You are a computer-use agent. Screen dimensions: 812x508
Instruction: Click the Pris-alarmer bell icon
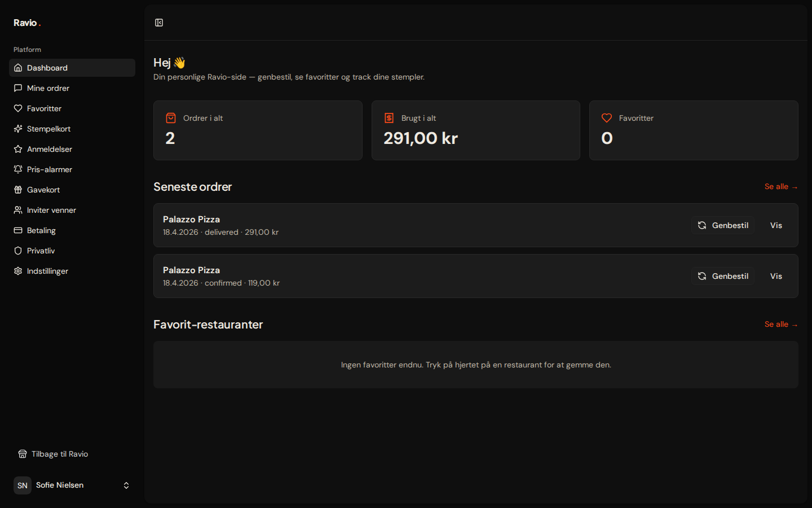18,169
